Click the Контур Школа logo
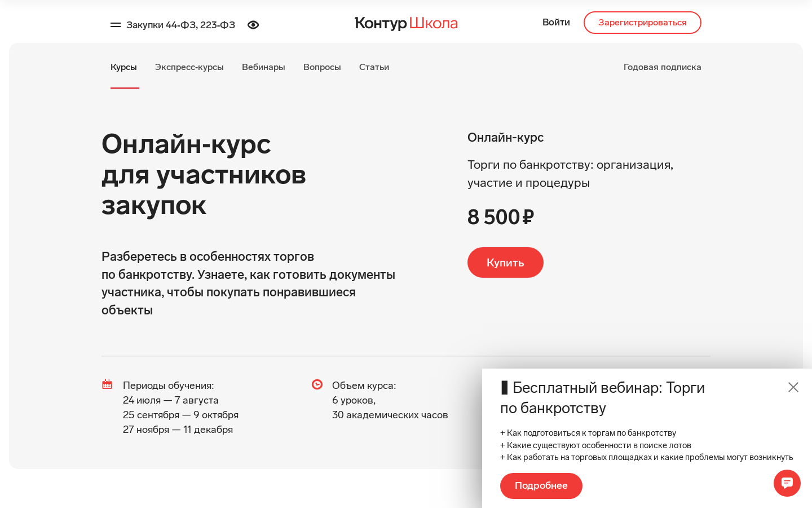 point(406,23)
